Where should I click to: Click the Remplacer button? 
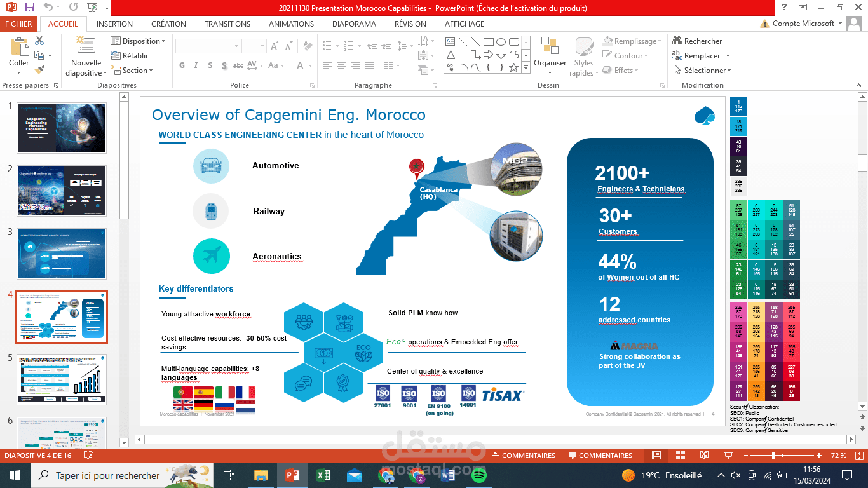701,56
